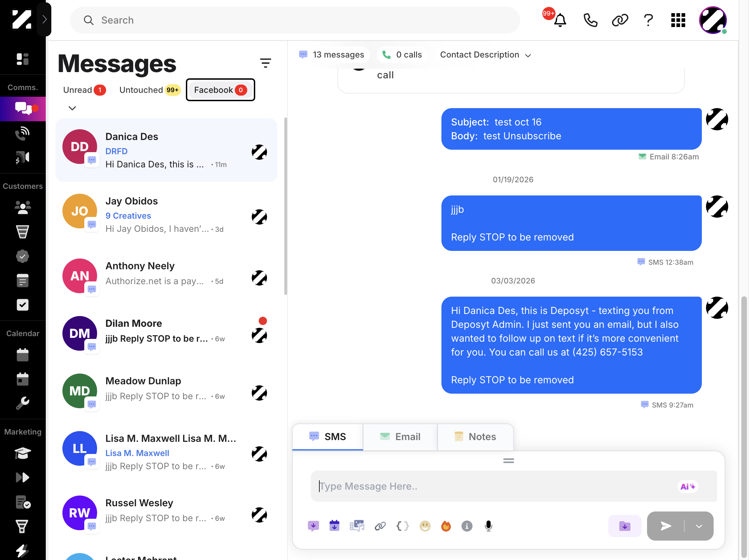
Task: Click the 0 calls chip
Action: point(402,55)
